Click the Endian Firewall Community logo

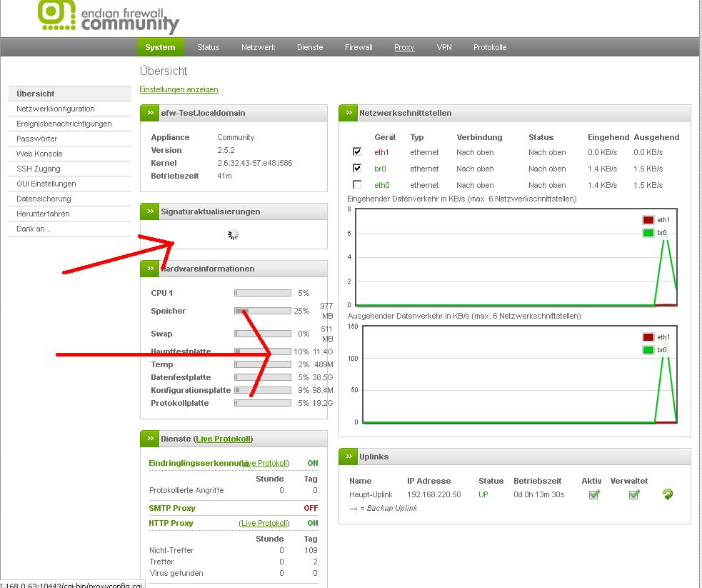(109, 16)
